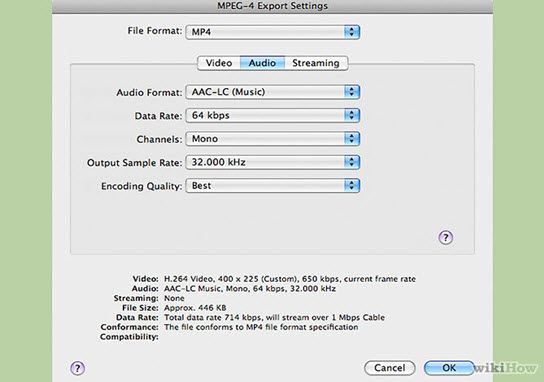Confirm settings with the OK button
Viewport: 544px width, 382px height.
[449, 368]
